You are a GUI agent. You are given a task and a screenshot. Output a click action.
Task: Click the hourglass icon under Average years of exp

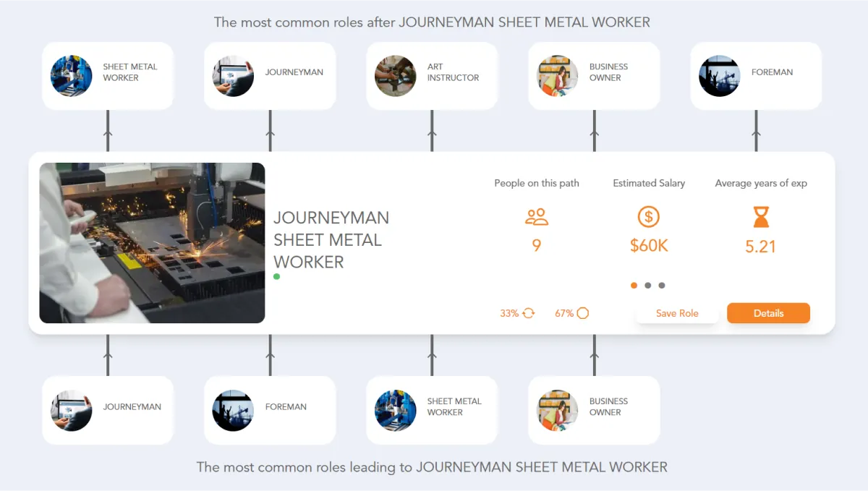[x=760, y=215]
